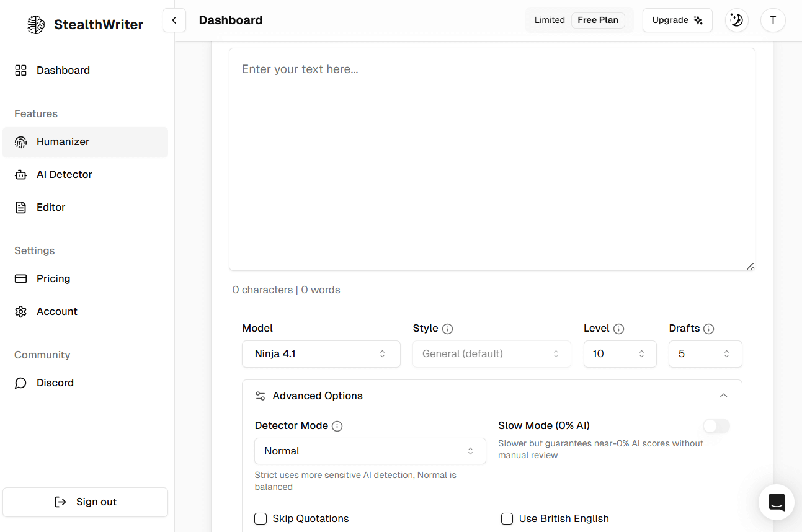The width and height of the screenshot is (802, 532).
Task: Click the Level info icon
Action: [618, 329]
